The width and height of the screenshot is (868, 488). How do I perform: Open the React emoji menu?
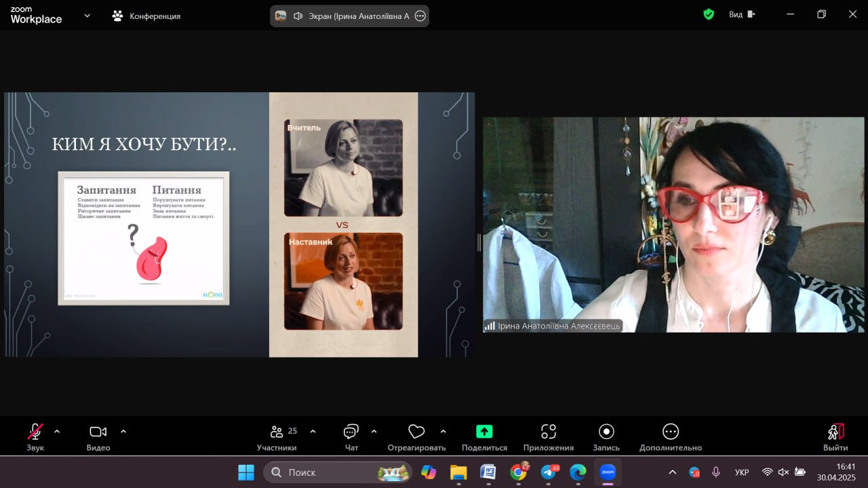(x=416, y=432)
